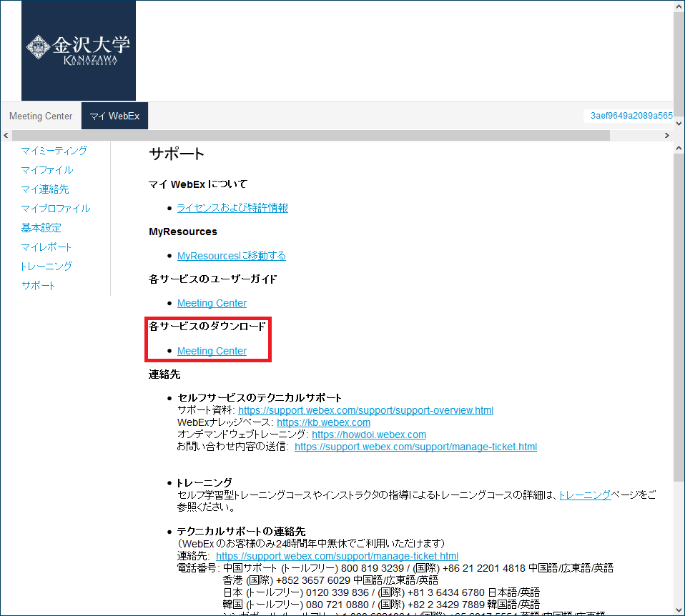Click the サポート page heading
Viewport: 685px width, 616px height.
[177, 154]
